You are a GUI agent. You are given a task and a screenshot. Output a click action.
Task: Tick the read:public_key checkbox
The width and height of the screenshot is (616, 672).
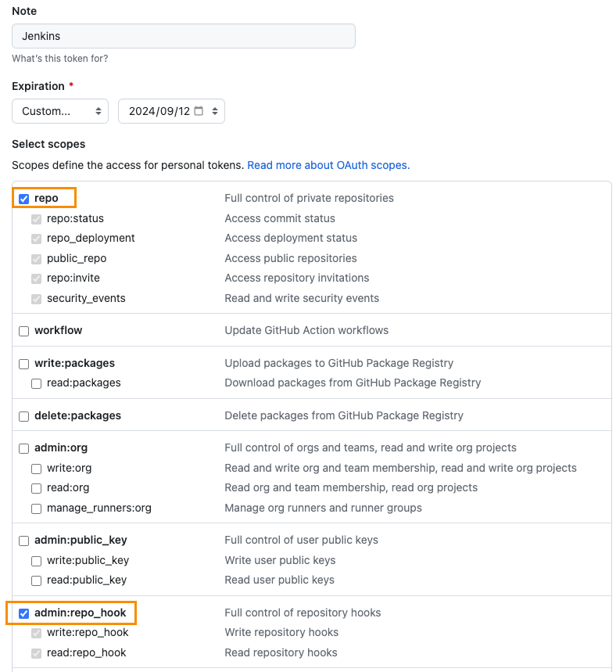36,580
